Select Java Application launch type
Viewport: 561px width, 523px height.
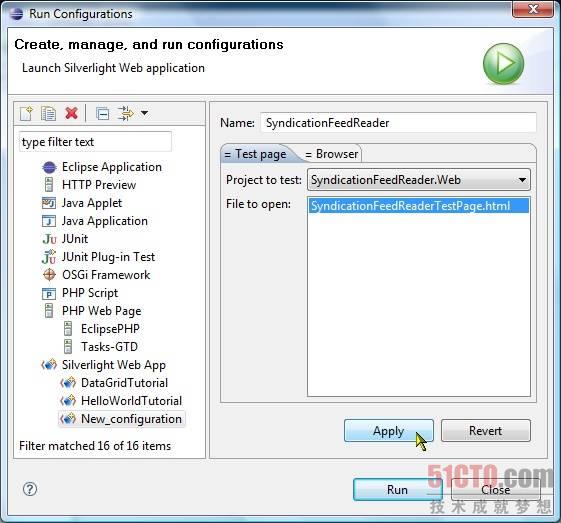pyautogui.click(x=104, y=221)
